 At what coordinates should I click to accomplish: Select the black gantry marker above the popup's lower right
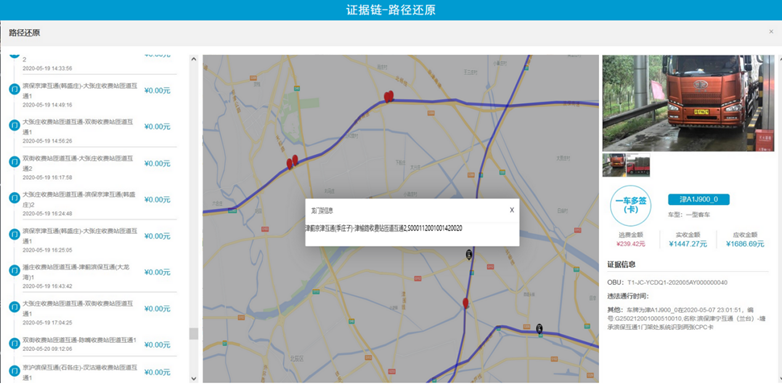[468, 254]
